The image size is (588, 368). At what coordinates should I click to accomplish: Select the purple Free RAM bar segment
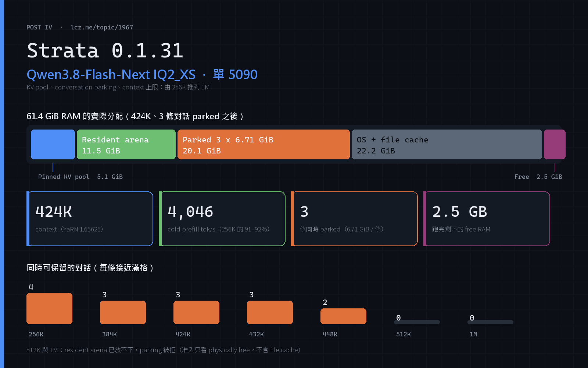point(555,144)
